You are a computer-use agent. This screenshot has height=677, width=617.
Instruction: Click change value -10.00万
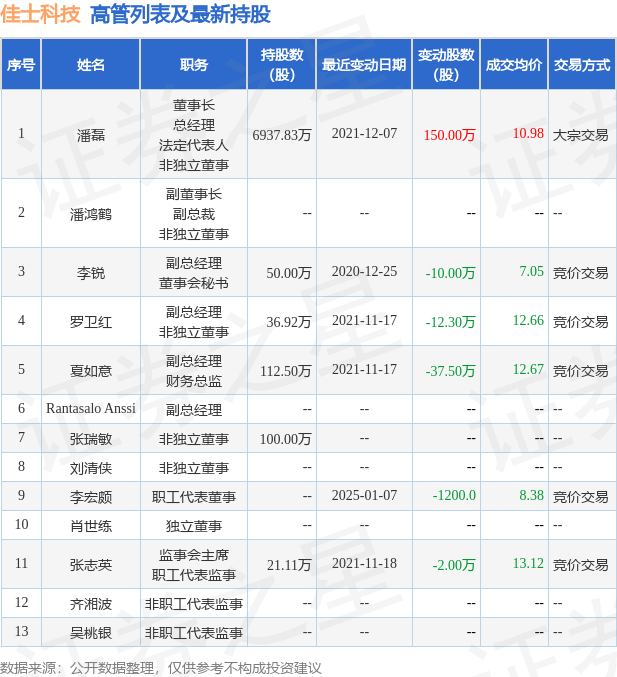coord(450,273)
